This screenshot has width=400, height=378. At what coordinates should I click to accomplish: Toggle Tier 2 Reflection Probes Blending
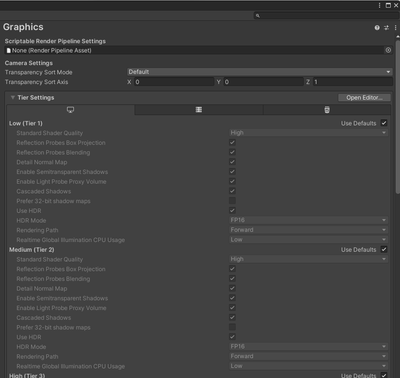point(232,278)
